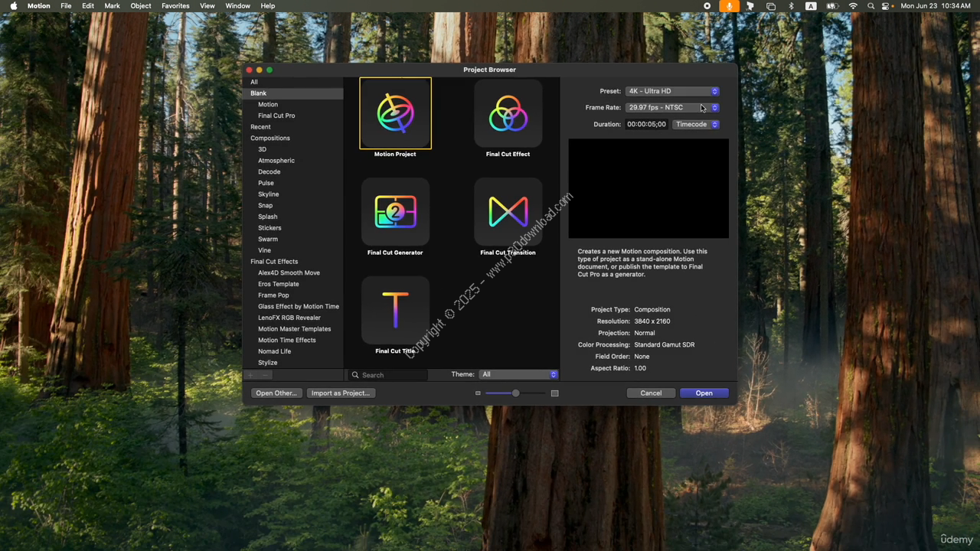Image resolution: width=980 pixels, height=551 pixels.
Task: Click the black preview area
Action: (x=648, y=188)
